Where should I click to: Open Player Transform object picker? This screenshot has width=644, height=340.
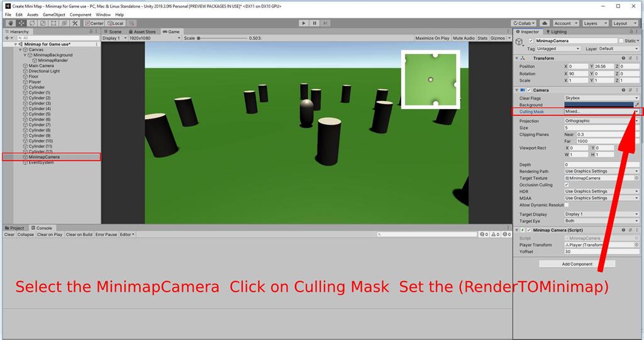click(x=636, y=245)
